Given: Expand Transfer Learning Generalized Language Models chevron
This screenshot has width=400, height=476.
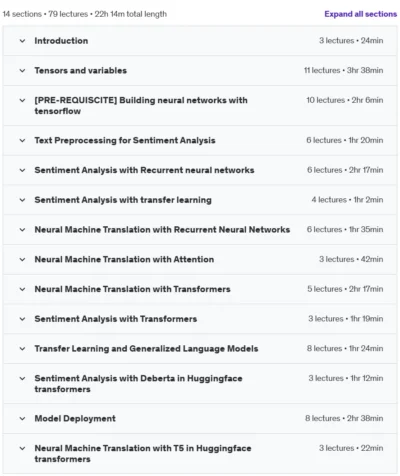Looking at the screenshot, I should [22, 349].
